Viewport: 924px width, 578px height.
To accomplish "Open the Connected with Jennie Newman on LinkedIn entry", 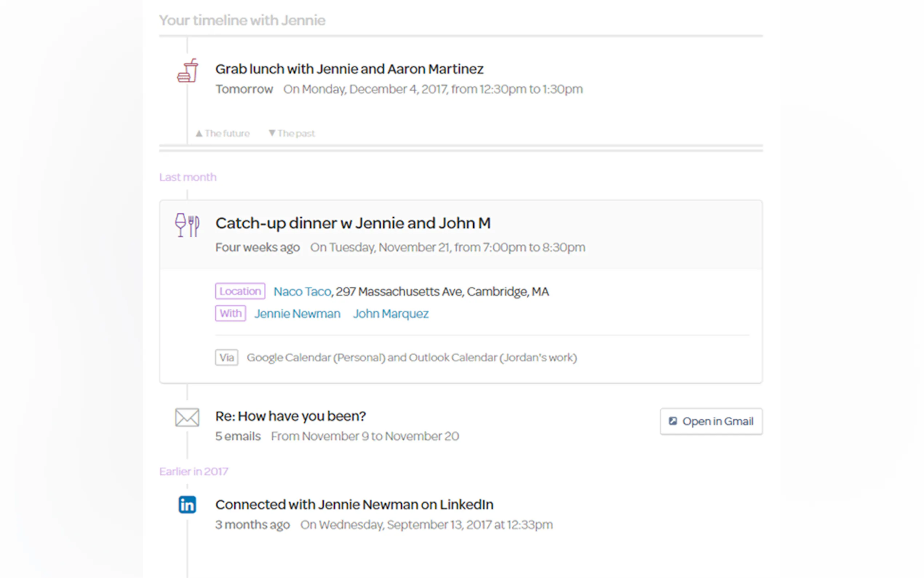I will 354,504.
